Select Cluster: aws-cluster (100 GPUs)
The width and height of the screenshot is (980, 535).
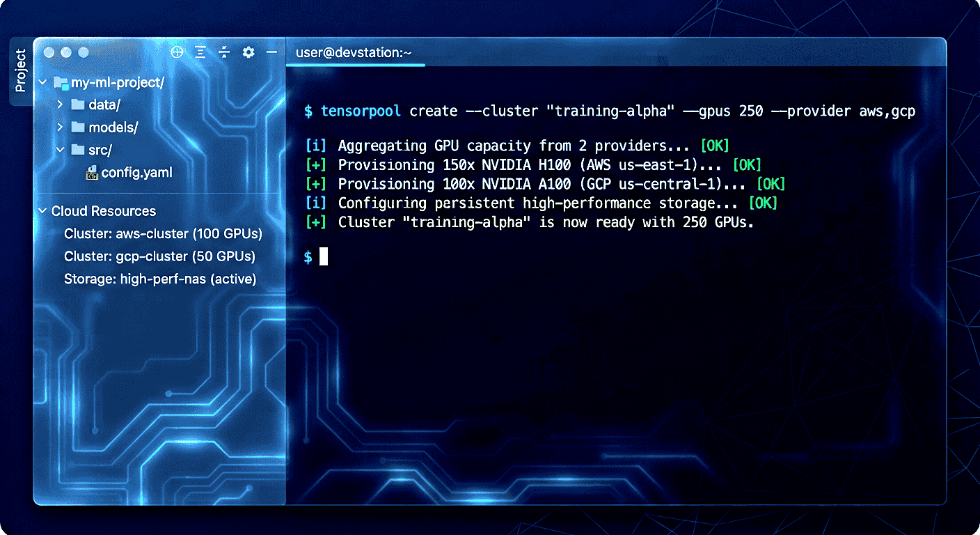[164, 234]
